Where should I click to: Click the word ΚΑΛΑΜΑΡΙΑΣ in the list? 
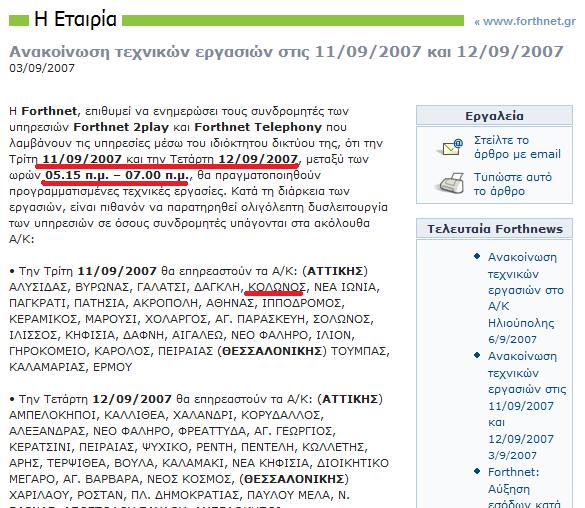[47, 367]
